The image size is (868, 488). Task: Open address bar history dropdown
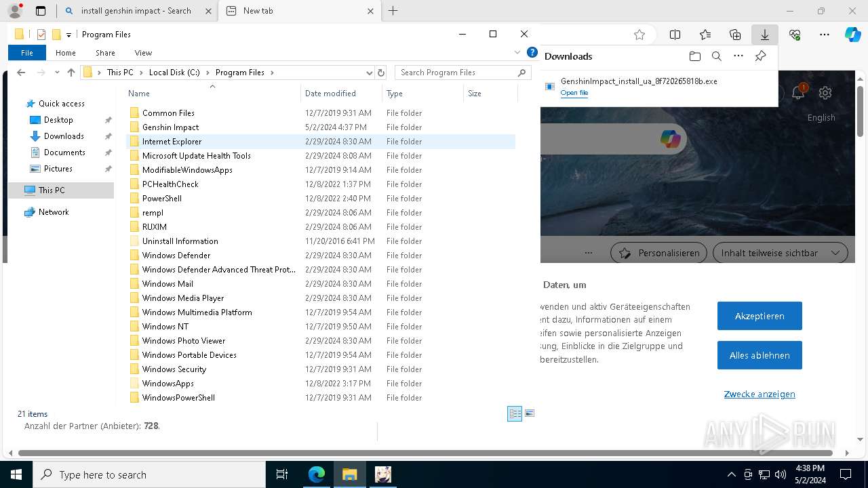pos(369,73)
